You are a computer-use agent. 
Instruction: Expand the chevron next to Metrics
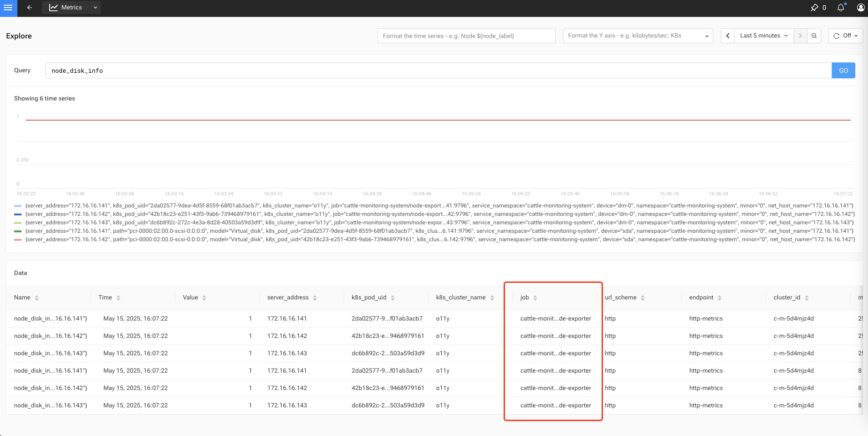tap(95, 8)
